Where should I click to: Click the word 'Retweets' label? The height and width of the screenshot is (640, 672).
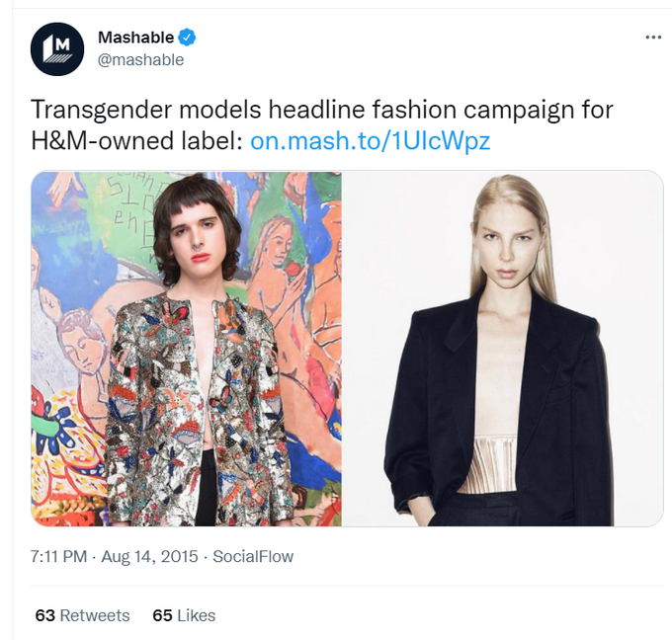click(95, 615)
